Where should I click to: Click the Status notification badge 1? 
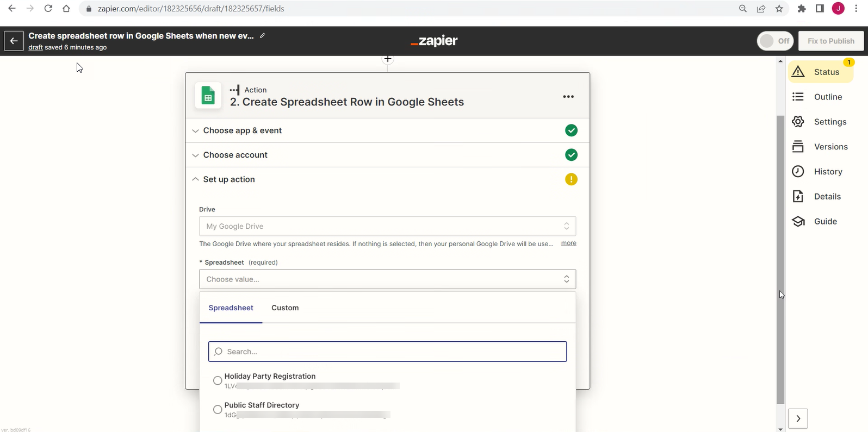tap(848, 62)
